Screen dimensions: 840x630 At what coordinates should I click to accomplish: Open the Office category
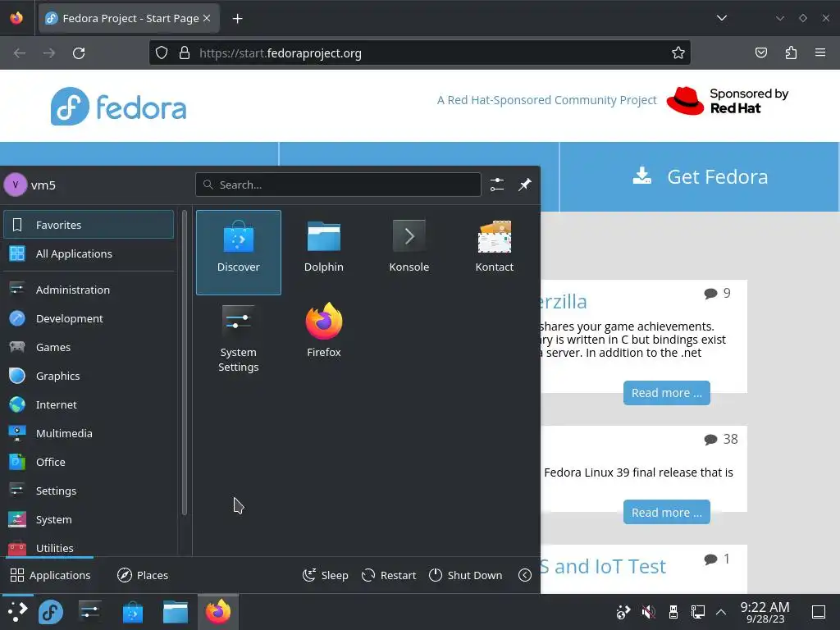pos(89,462)
